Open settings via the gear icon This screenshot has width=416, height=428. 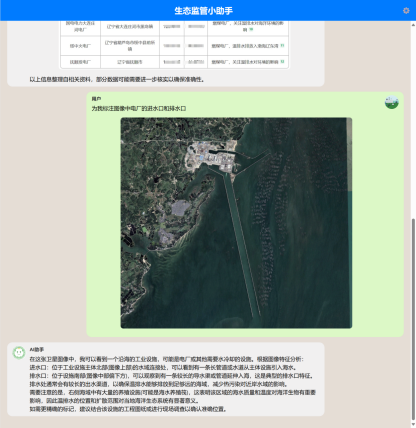(406, 11)
